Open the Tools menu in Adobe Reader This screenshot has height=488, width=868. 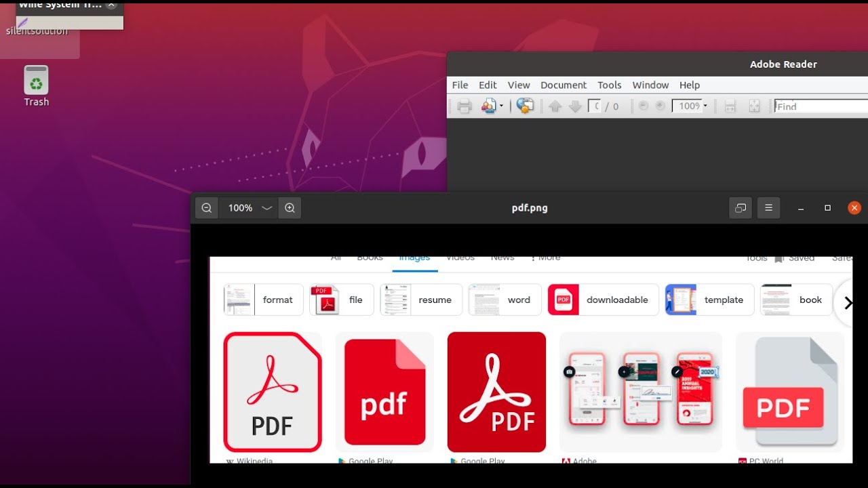coord(610,85)
